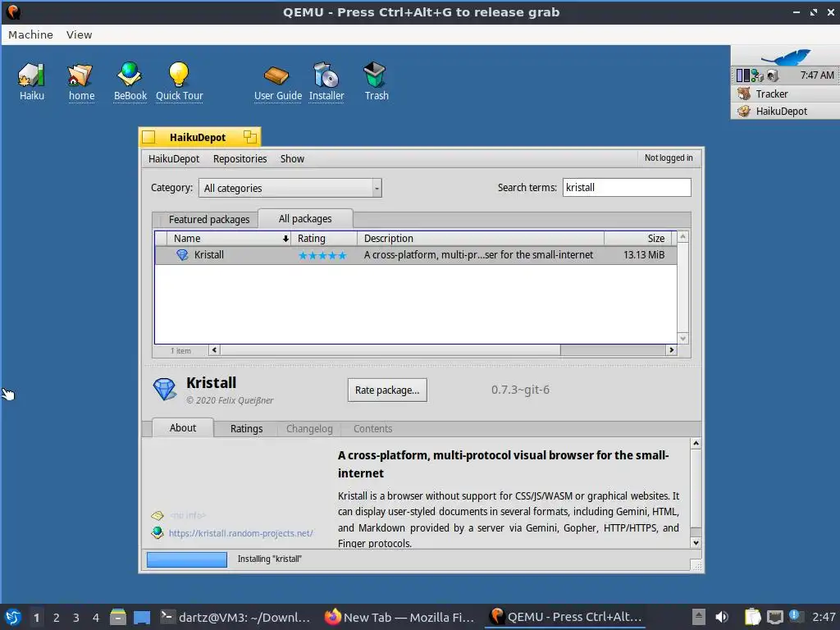Viewport: 840px width, 630px height.
Task: Click the description scroll up arrow
Action: coord(696,443)
